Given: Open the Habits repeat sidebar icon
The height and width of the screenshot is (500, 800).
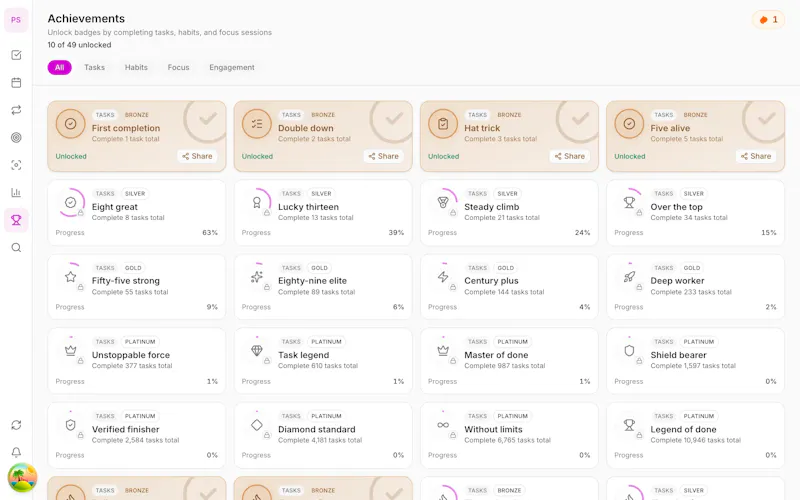Looking at the screenshot, I should (16, 110).
